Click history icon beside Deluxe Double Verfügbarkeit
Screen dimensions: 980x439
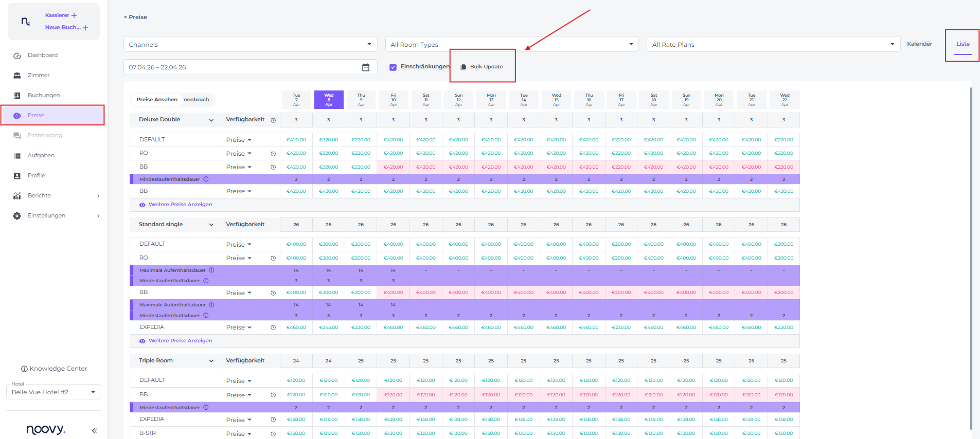[273, 120]
